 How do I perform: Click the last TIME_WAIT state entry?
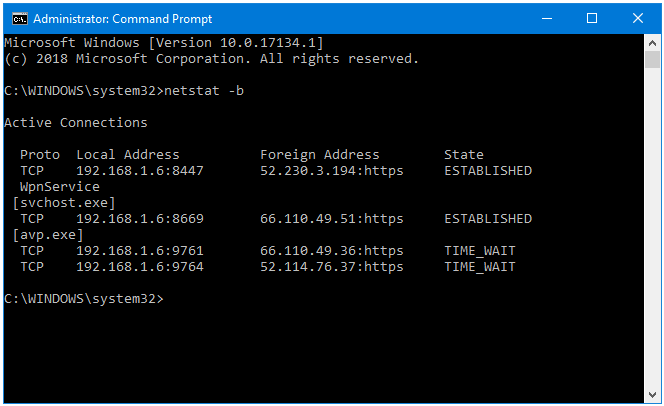[x=480, y=267]
